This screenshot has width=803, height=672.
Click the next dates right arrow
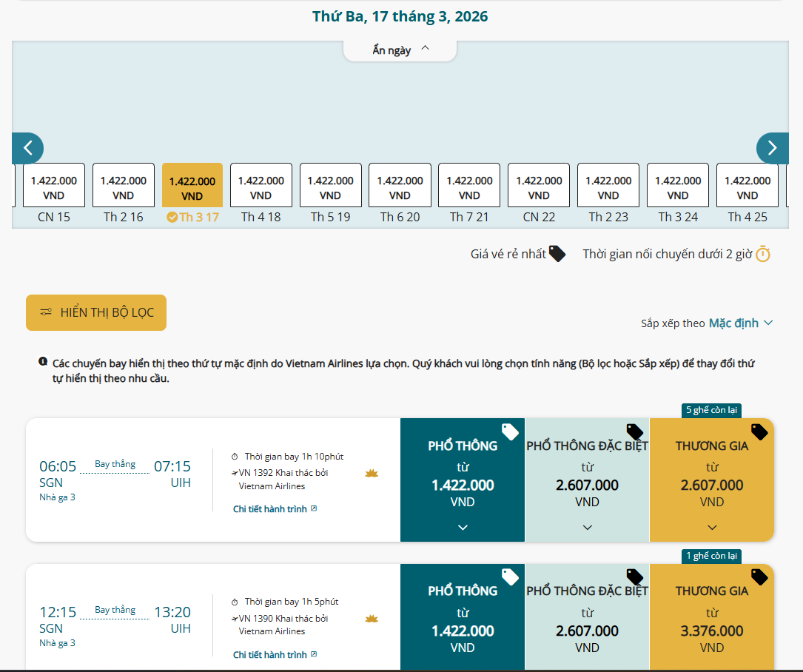click(x=772, y=148)
